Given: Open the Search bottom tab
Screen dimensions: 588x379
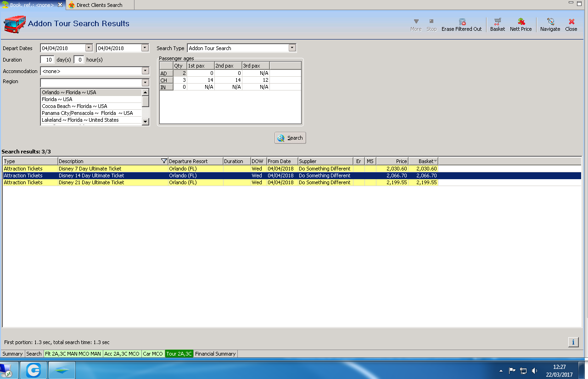Looking at the screenshot, I should click(x=34, y=354).
